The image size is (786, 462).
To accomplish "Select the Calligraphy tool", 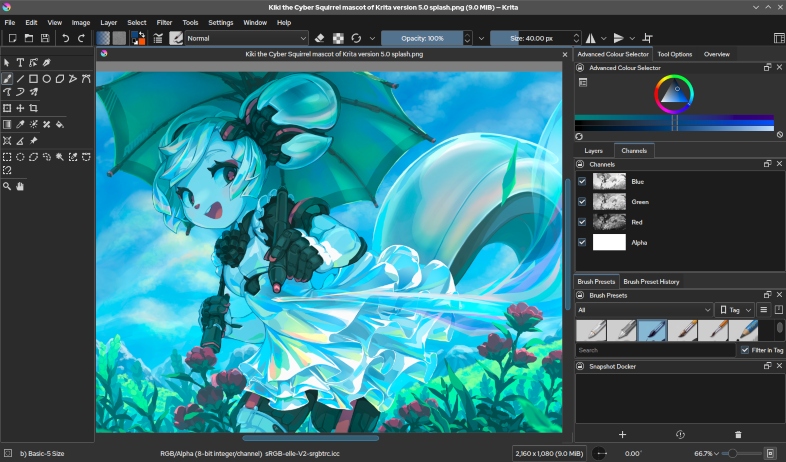I will [x=47, y=63].
